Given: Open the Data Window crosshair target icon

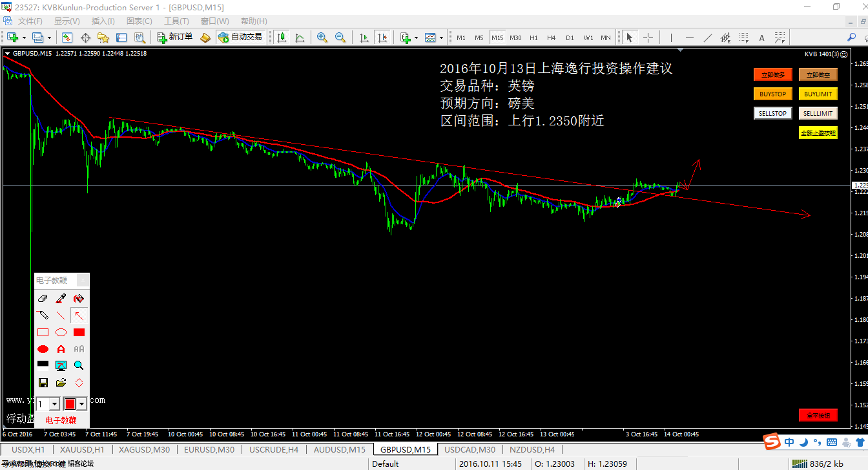Looking at the screenshot, I should click(x=85, y=37).
